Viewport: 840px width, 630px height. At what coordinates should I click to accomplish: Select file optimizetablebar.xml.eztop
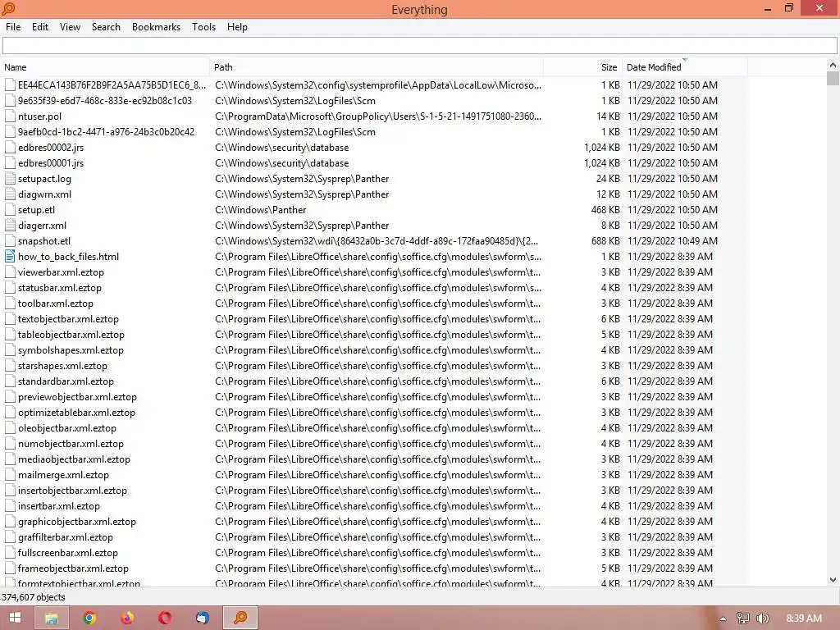(x=76, y=412)
